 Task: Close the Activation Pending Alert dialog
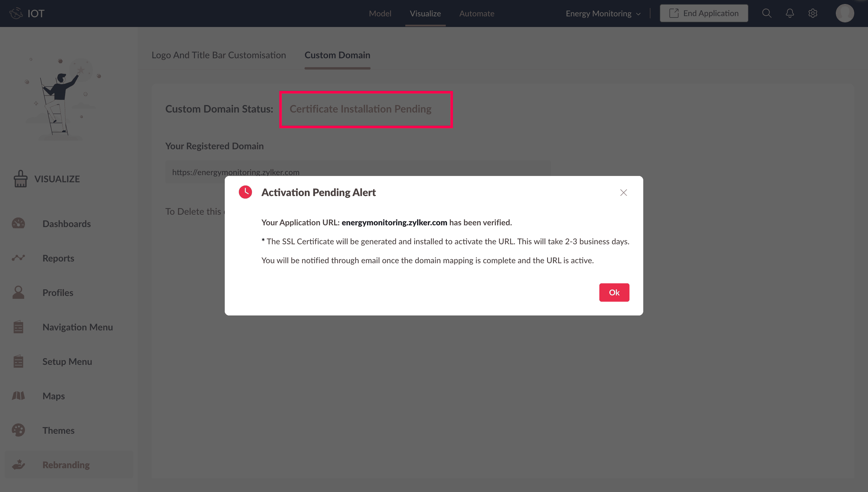[x=623, y=193]
